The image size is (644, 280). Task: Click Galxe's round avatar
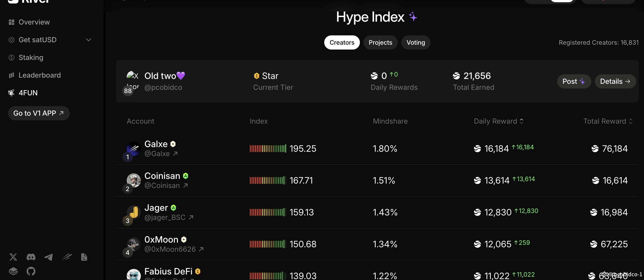coord(134,149)
